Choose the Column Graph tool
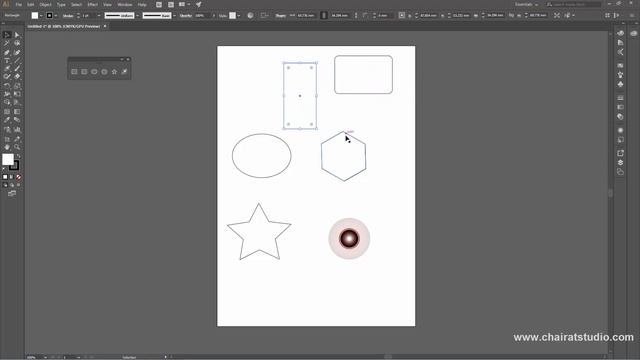The image size is (640, 360). (17, 129)
